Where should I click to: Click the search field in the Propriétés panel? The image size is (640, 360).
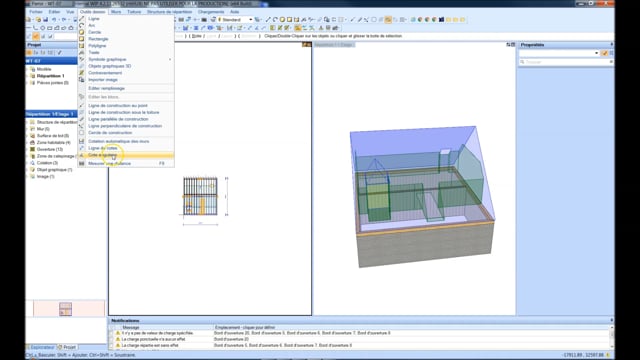pos(566,62)
